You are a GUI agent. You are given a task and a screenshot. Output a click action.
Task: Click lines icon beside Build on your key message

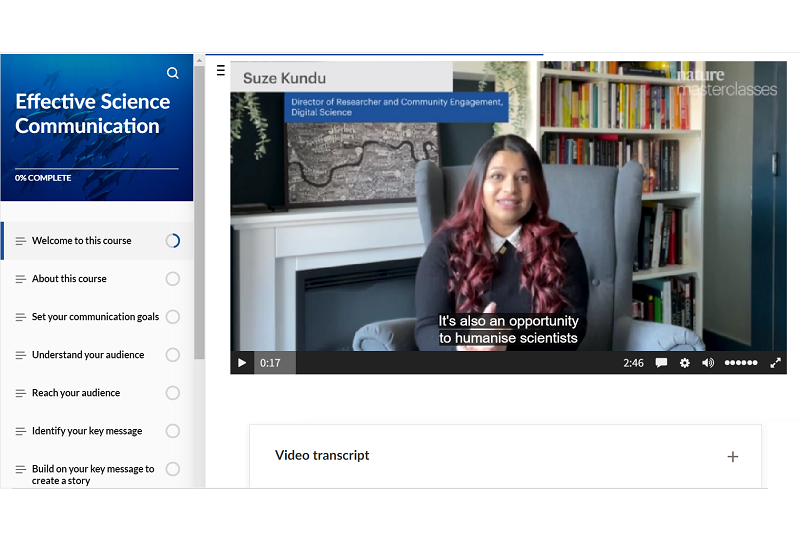coord(20,469)
